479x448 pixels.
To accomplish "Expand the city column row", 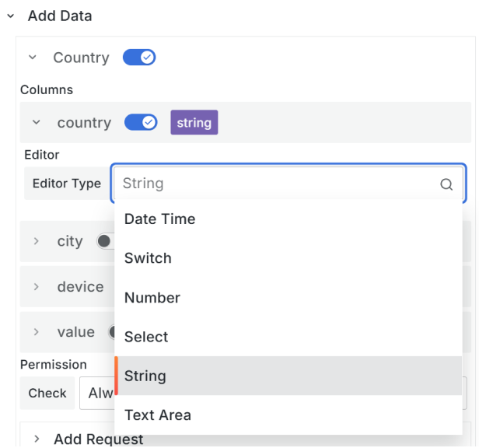I will (36, 242).
